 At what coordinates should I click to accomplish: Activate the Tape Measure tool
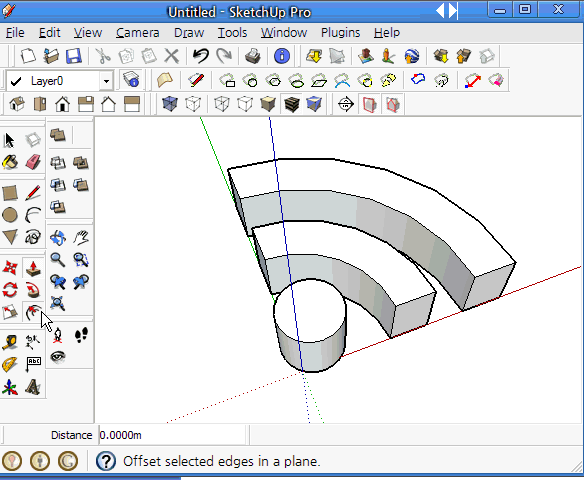(x=10, y=342)
